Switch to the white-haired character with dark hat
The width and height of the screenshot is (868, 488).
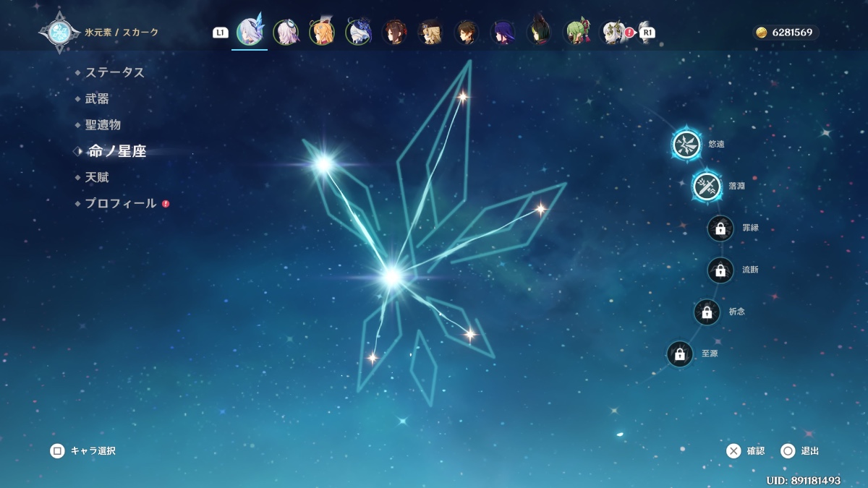358,33
